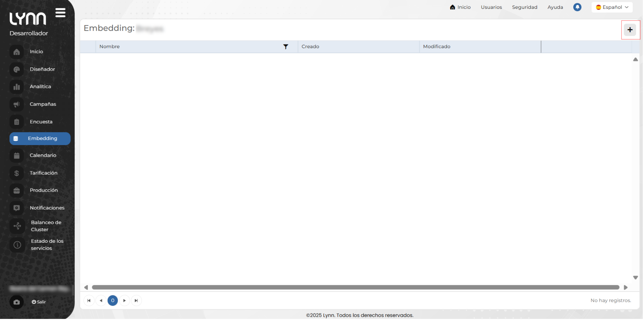Select Analítica in the sidebar menu
Viewport: 644px width, 320px height.
point(40,87)
